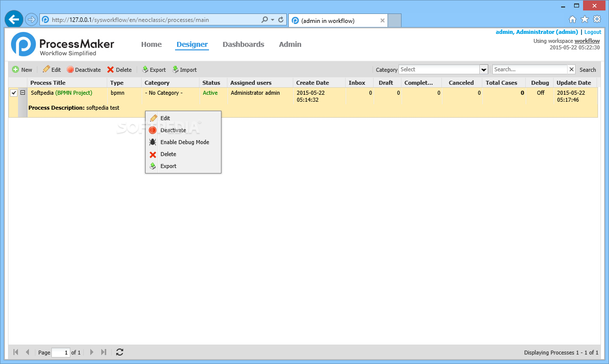Collapse the Softpedia row details expander
The image size is (609, 364).
(23, 93)
